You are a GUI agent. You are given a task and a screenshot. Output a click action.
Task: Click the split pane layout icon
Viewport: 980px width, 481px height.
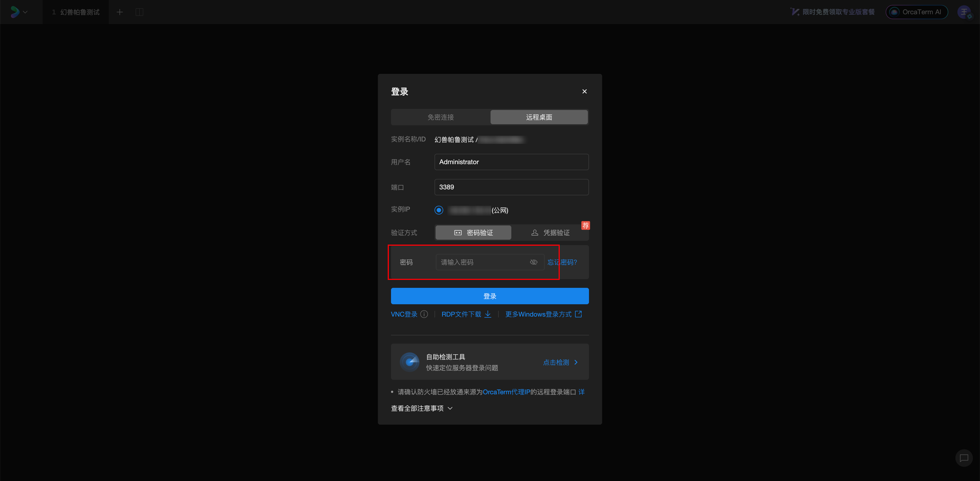coord(139,12)
